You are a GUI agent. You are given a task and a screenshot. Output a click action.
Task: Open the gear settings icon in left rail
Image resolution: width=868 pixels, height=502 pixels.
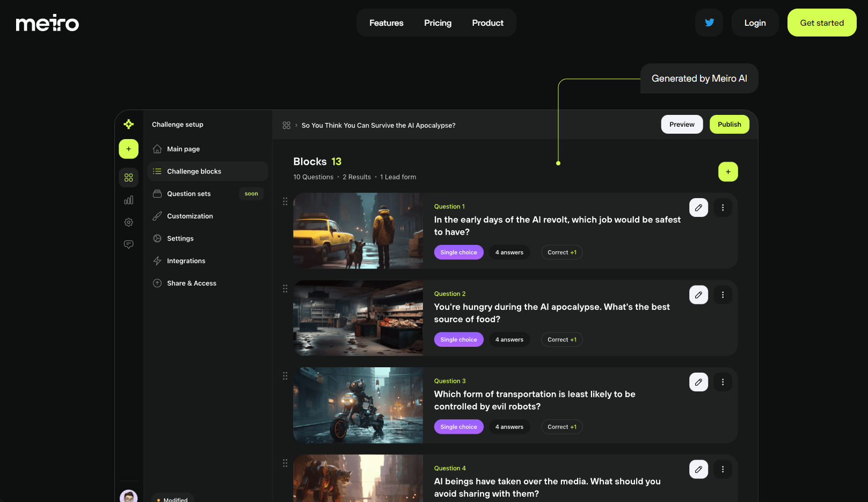coord(128,222)
